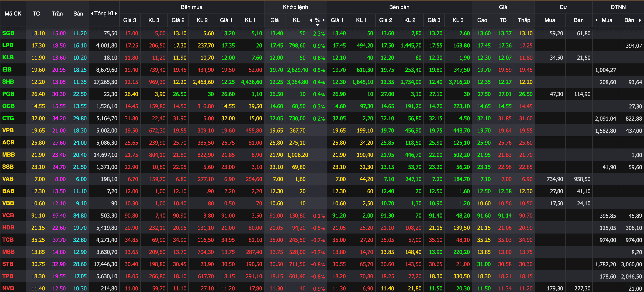
Task: Select the STB ticker
Action: [x=8, y=264]
